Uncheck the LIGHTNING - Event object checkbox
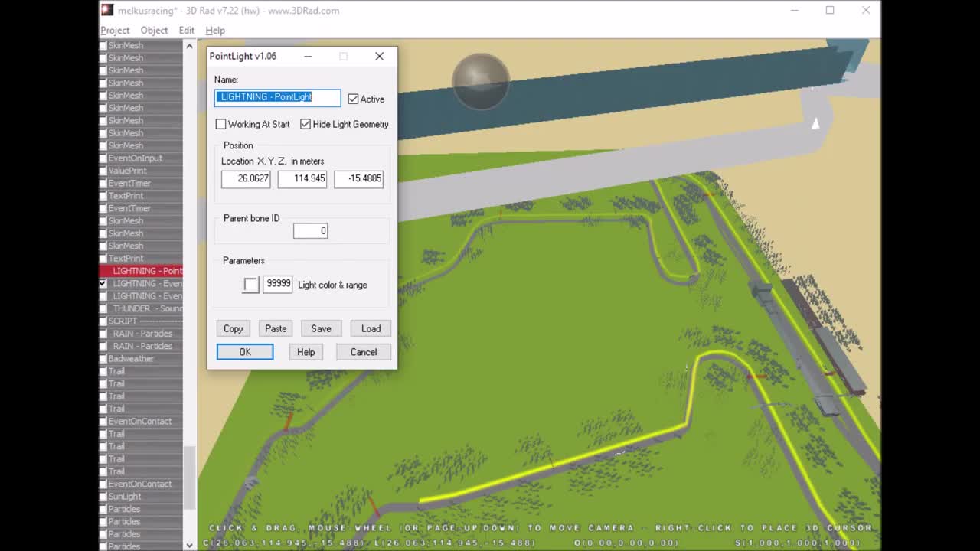Screen dimensions: 980x551 pyautogui.click(x=102, y=283)
